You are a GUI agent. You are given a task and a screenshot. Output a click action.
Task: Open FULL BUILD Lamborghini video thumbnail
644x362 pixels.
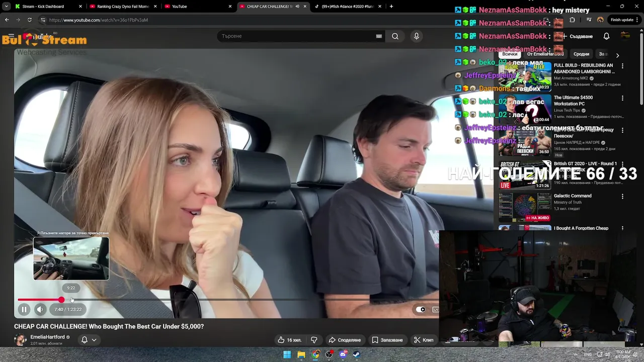525,76
